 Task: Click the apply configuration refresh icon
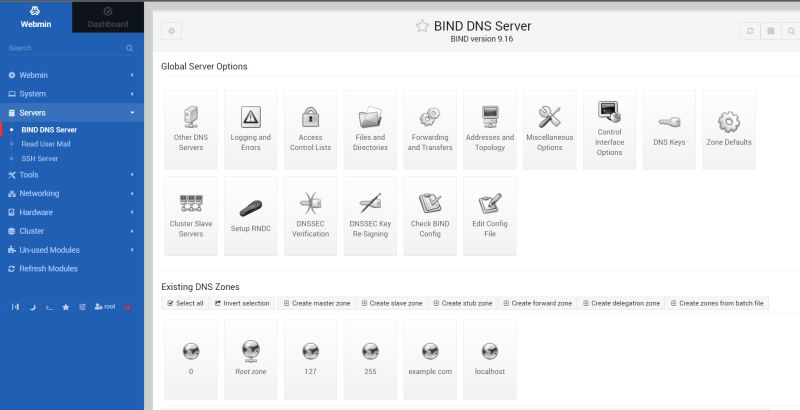coord(750,31)
